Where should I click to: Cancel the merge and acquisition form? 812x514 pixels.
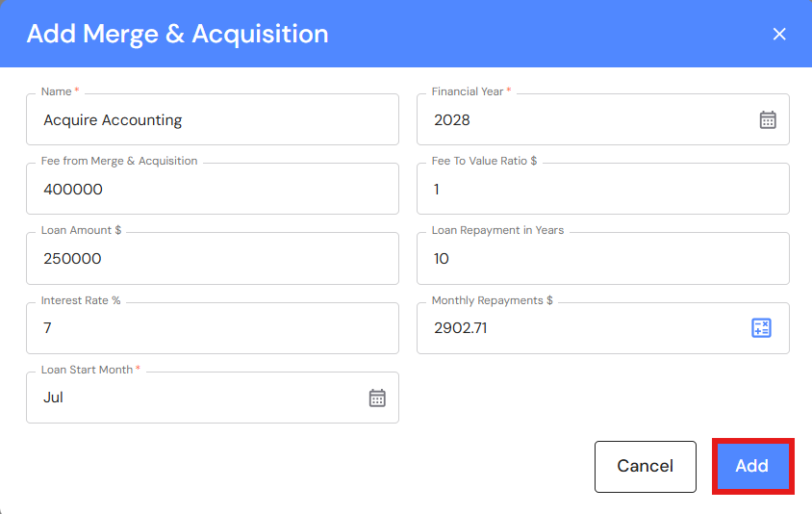[645, 466]
